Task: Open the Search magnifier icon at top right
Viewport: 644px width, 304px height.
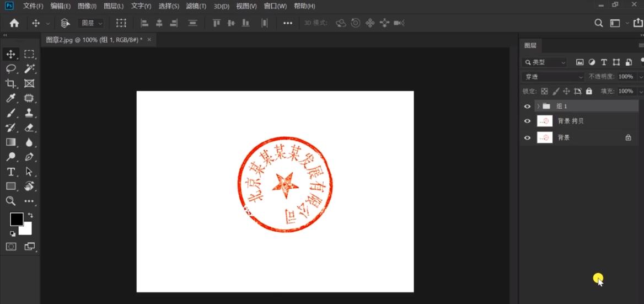Action: pos(599,23)
